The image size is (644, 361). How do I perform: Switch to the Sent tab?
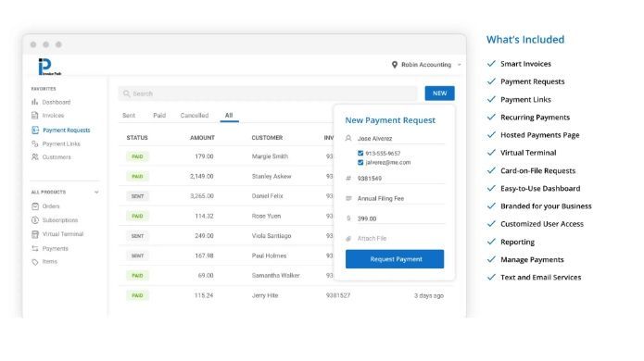(x=129, y=116)
